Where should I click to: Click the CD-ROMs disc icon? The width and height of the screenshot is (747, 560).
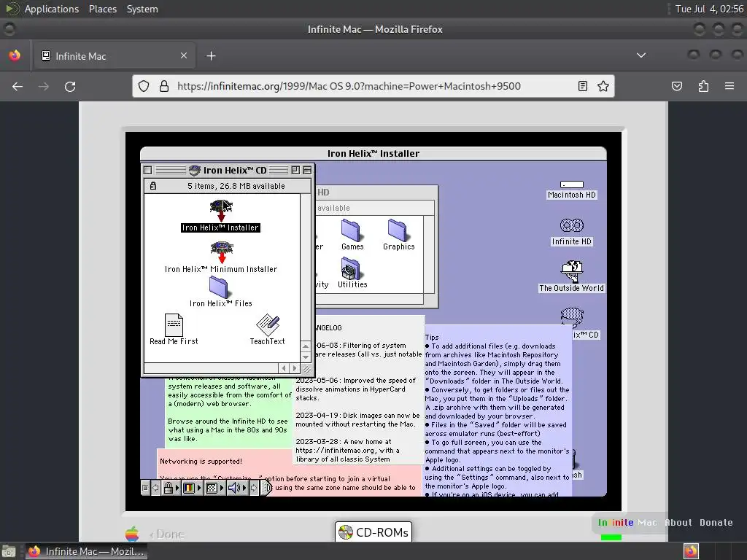tap(345, 532)
